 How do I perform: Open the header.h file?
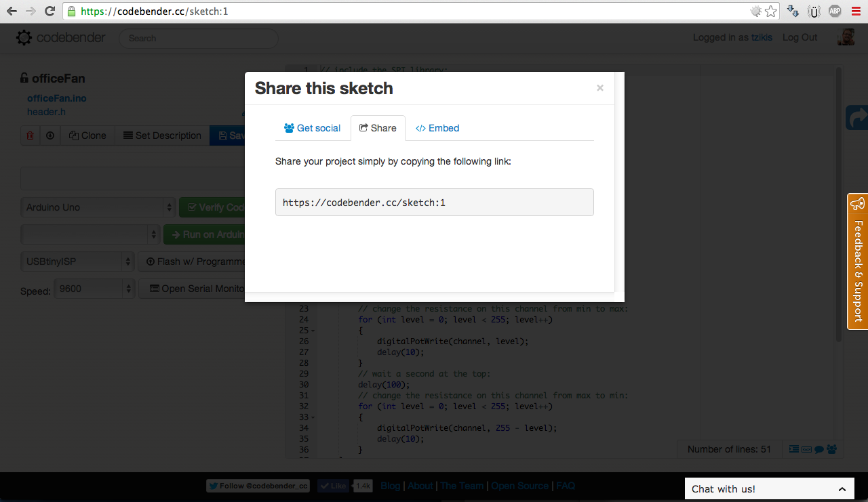46,112
